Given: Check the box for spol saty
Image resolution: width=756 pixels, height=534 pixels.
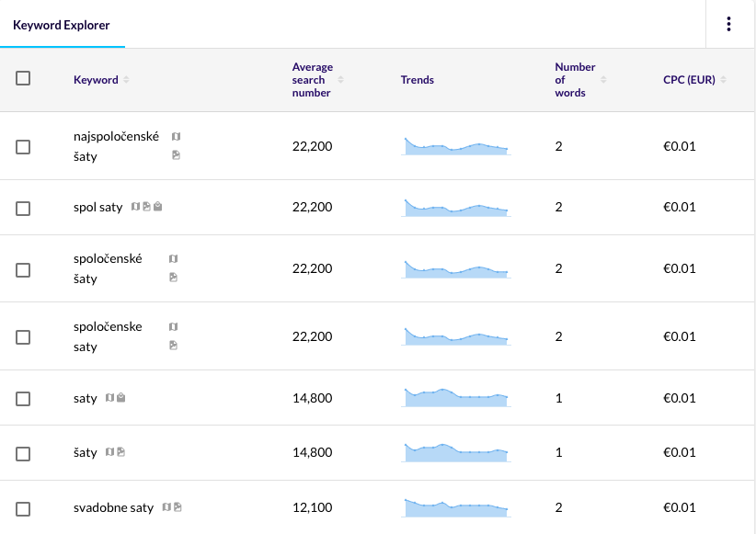Looking at the screenshot, I should coord(23,209).
